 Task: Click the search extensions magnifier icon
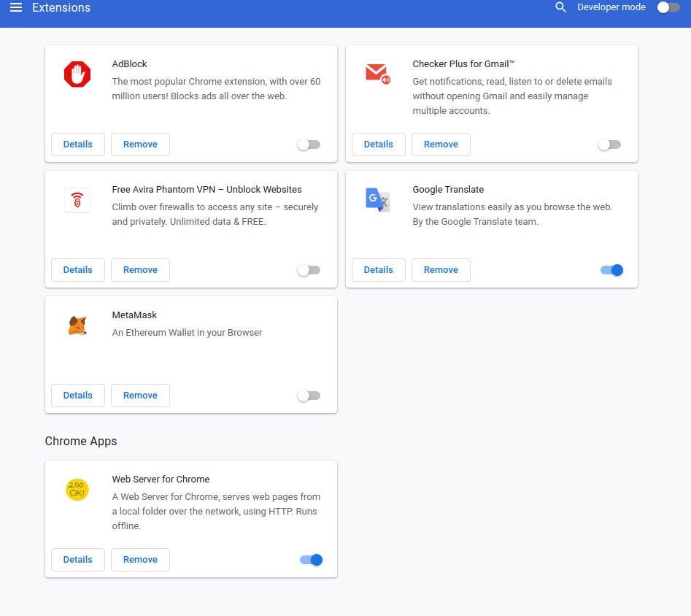[x=560, y=7]
